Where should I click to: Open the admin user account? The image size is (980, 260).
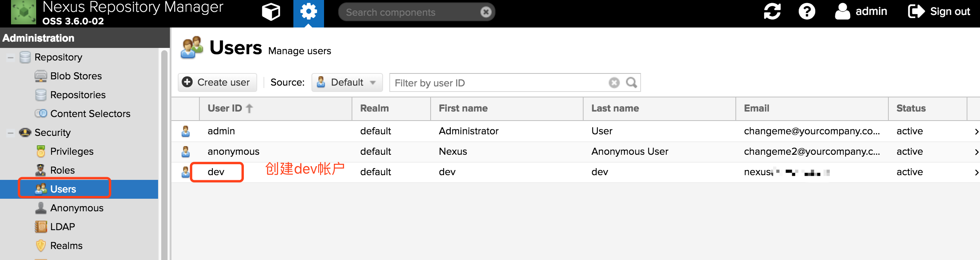coord(861,11)
